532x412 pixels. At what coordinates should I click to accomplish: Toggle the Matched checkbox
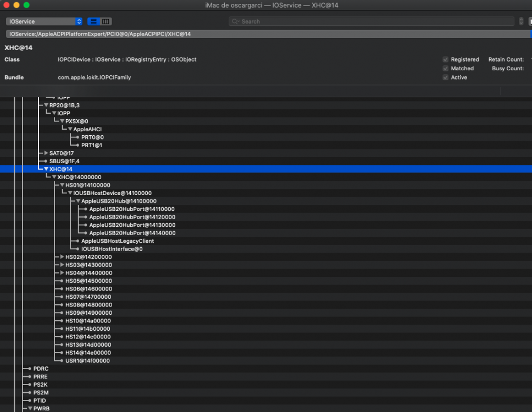pos(446,69)
